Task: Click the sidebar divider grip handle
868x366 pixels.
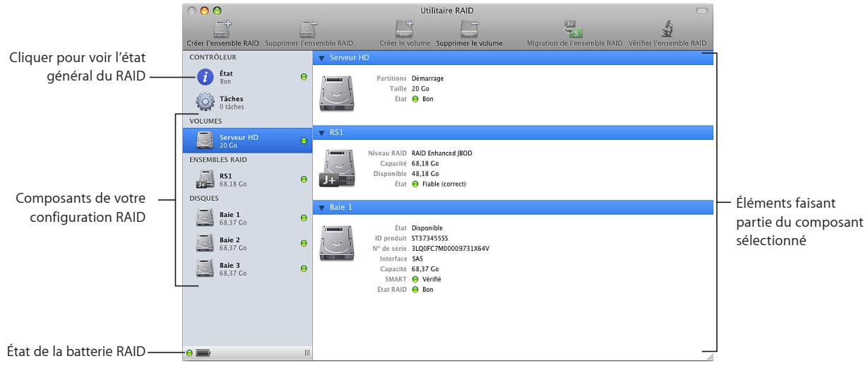Action: point(307,353)
